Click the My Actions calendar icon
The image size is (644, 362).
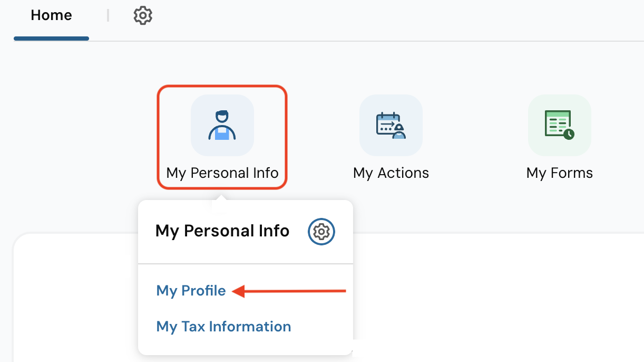[391, 126]
